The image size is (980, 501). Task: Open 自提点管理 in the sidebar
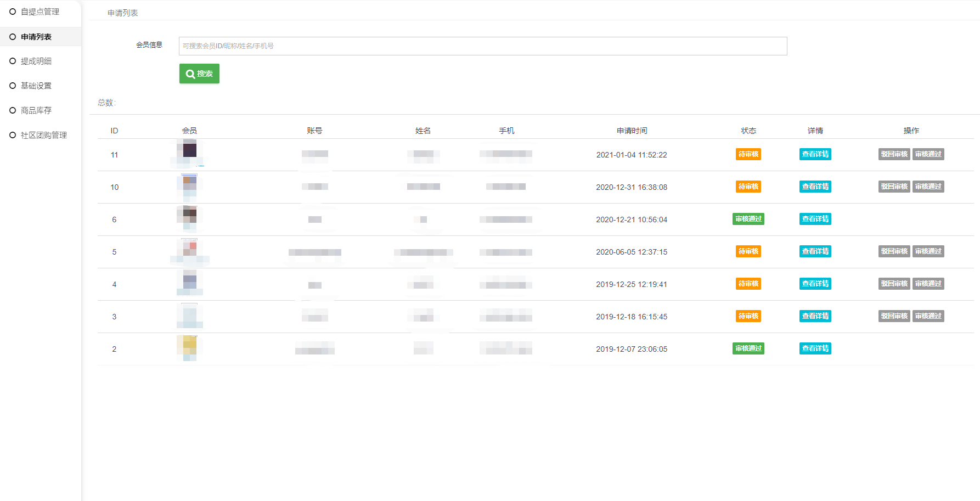click(x=40, y=12)
